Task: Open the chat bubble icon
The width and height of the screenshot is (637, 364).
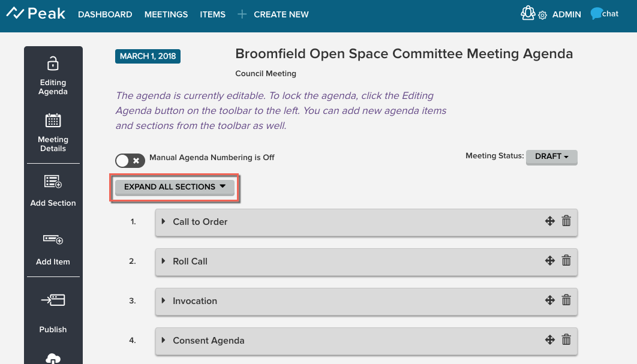Action: (x=596, y=14)
